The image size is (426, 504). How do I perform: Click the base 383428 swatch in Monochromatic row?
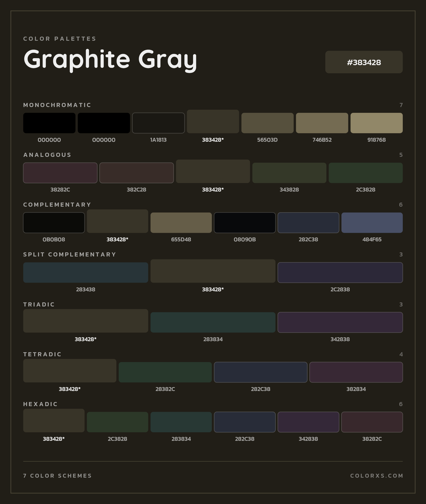pos(213,121)
